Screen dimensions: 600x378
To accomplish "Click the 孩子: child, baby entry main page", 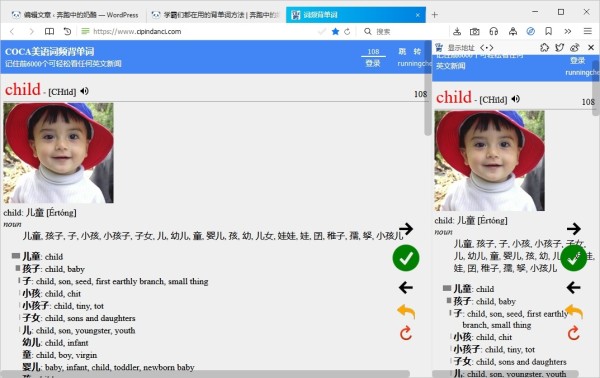I will coord(53,269).
